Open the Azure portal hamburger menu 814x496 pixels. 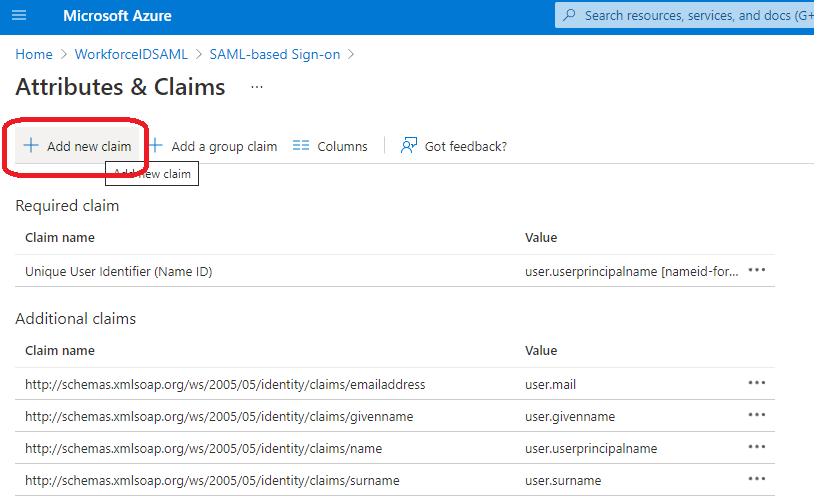click(x=19, y=16)
